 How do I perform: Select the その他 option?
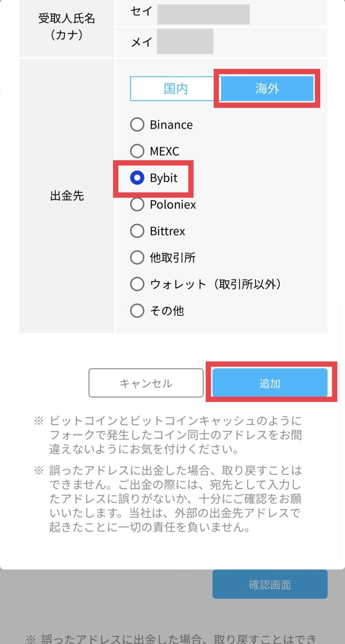point(137,311)
